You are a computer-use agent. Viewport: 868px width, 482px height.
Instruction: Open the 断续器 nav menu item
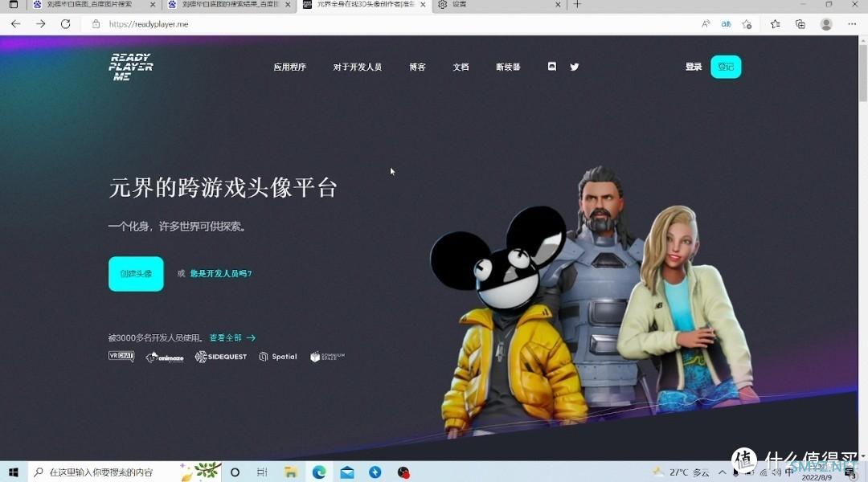click(508, 67)
